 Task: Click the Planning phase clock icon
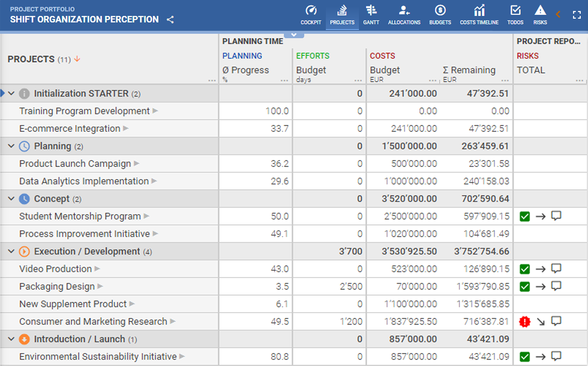tap(24, 146)
